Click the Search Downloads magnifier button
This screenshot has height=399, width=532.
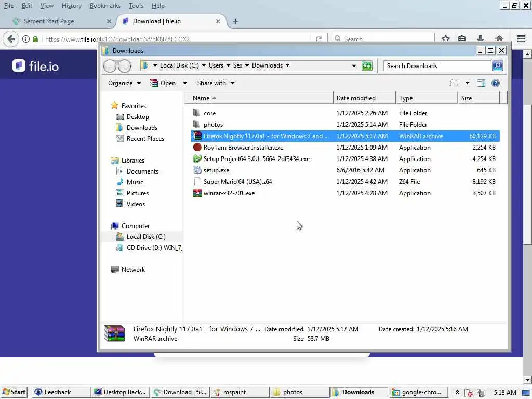(x=497, y=66)
